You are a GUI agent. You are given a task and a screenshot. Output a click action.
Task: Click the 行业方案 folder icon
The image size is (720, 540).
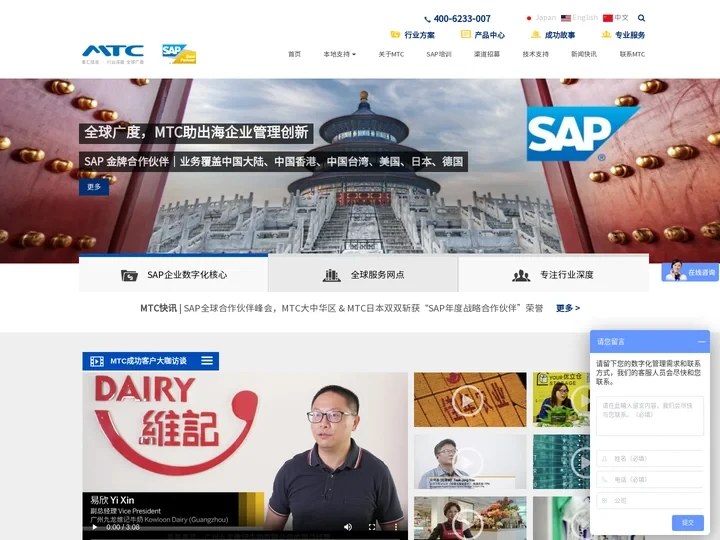[395, 34]
